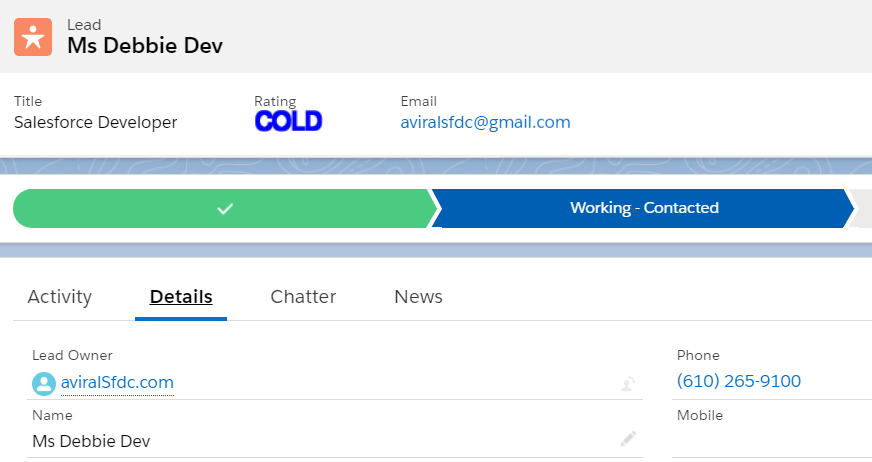Switch to the Chatter tab
Viewport: 872px width, 462px height.
click(303, 297)
